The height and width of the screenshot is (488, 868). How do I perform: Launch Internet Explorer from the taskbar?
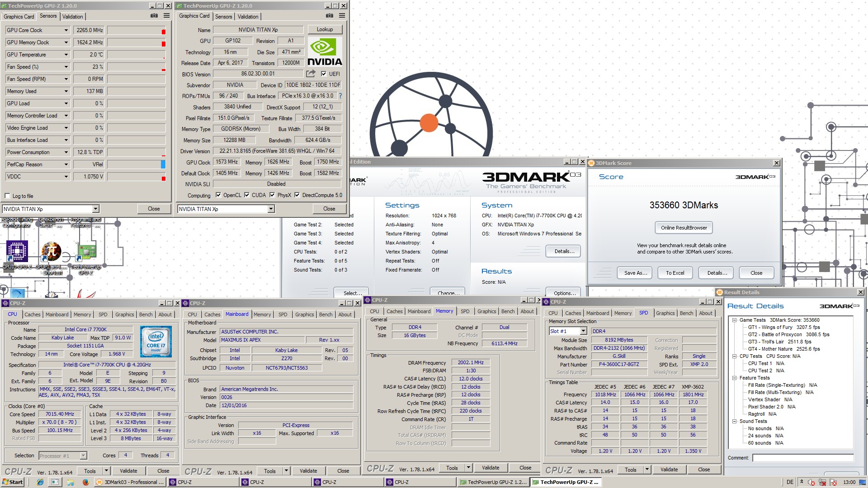tap(40, 482)
